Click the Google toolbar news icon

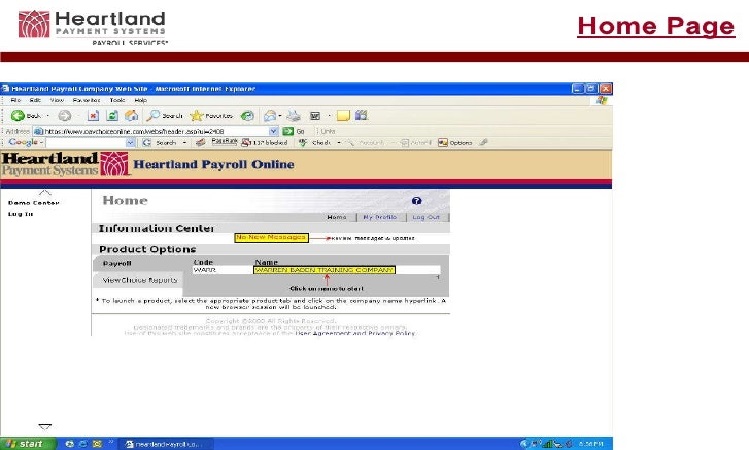coord(201,142)
